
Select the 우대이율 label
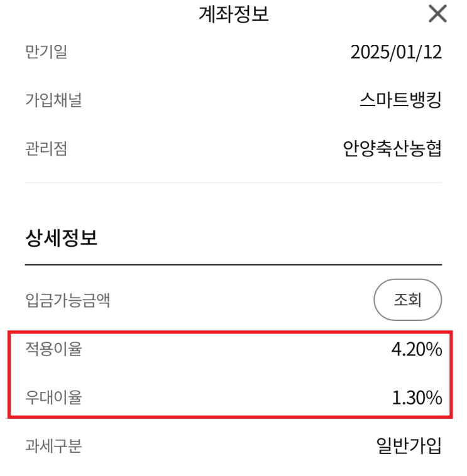53,398
